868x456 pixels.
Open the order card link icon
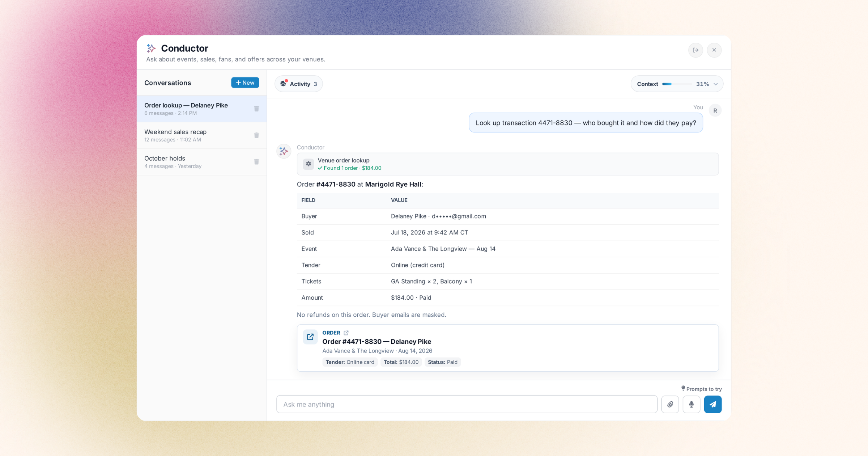click(x=310, y=337)
